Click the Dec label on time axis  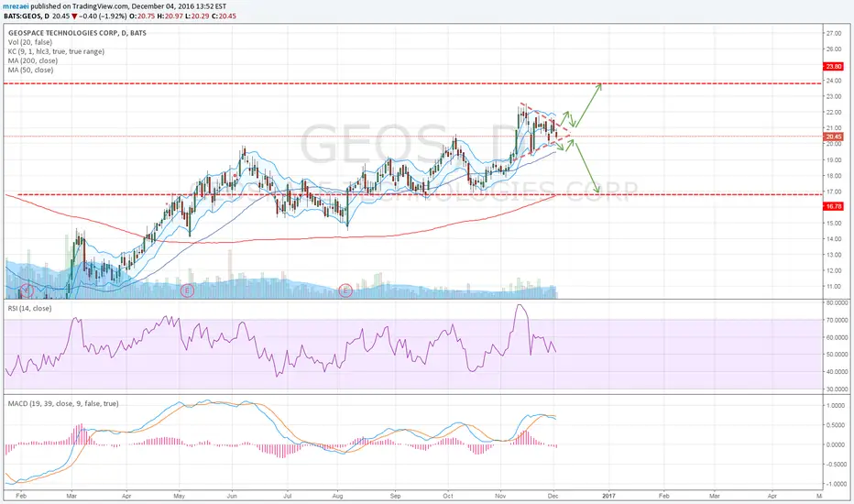[x=553, y=497]
